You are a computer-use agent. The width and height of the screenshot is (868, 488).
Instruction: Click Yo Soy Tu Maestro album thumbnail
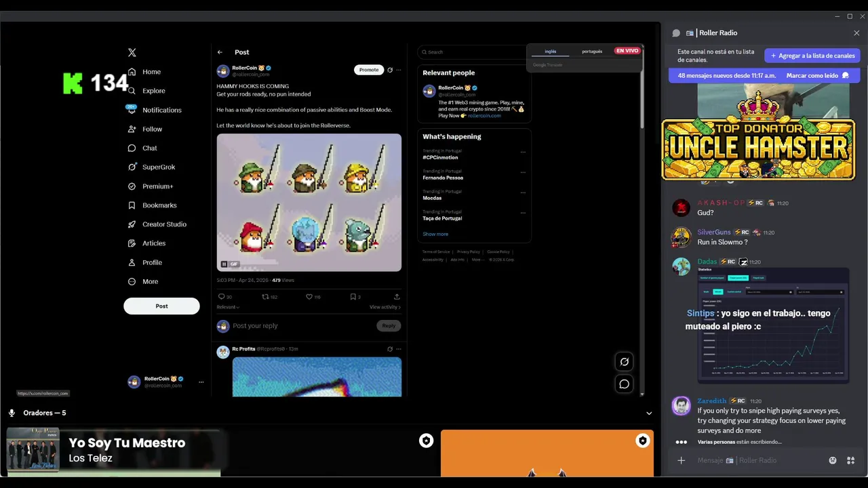pos(33,450)
